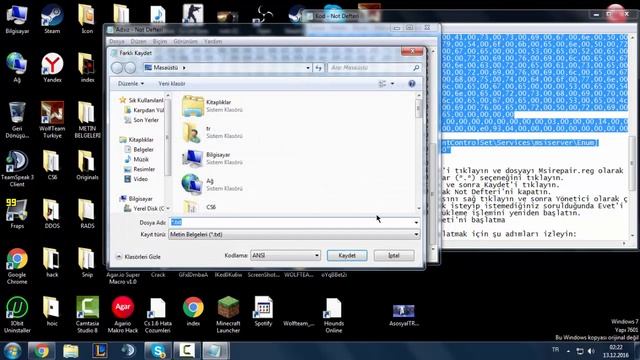Select the Hounds Online desktop icon
The width and height of the screenshot is (640, 360).
coord(333,315)
